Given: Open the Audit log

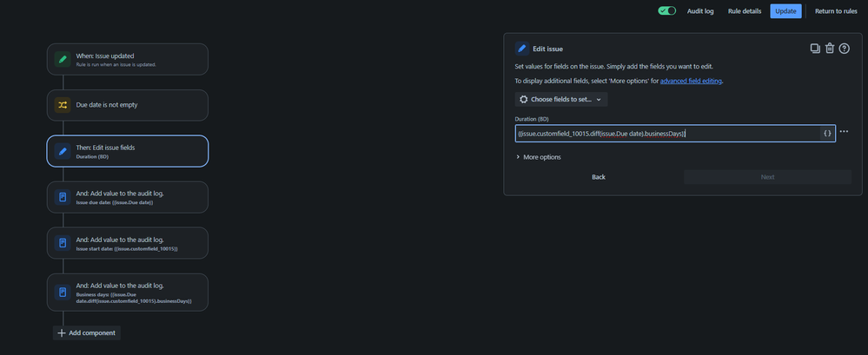Looking at the screenshot, I should tap(700, 11).
